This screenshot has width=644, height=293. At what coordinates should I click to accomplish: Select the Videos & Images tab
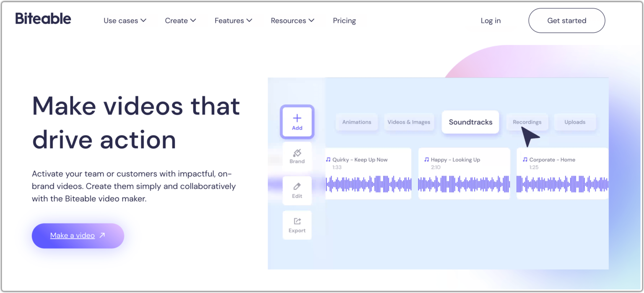[408, 122]
